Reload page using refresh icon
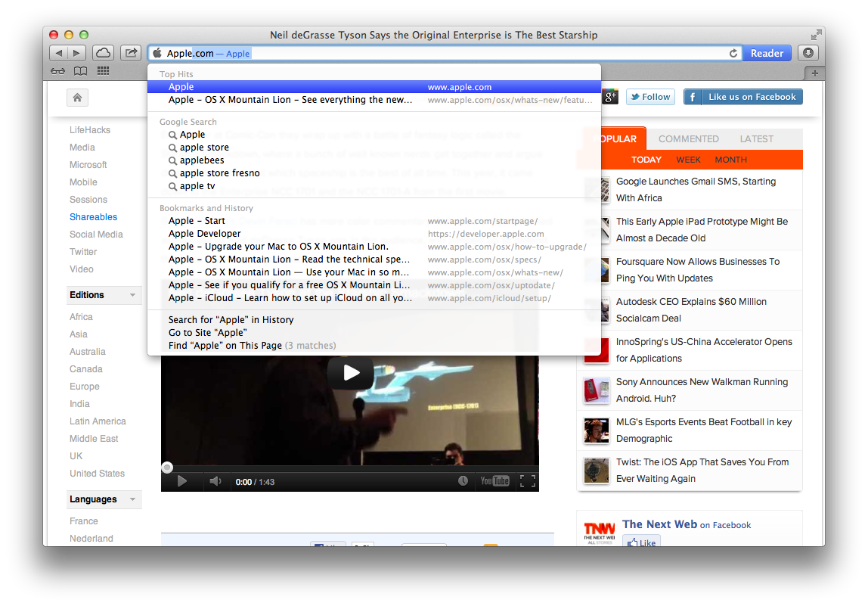 pos(733,53)
